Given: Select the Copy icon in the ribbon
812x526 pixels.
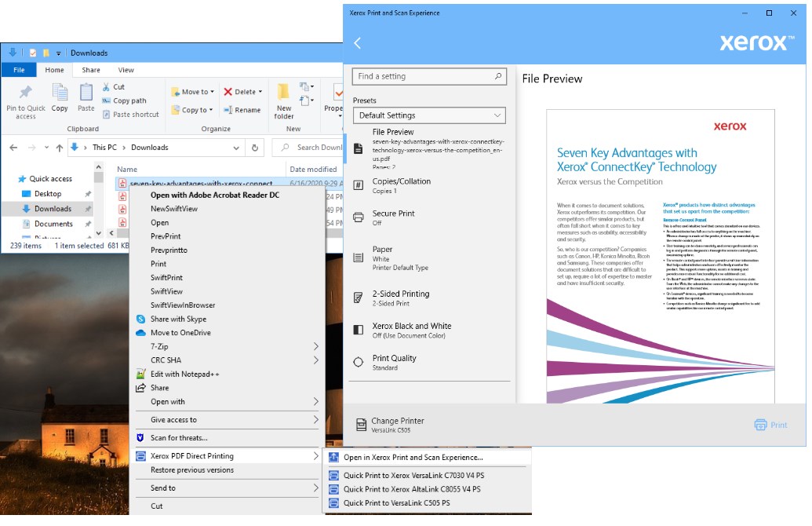Looking at the screenshot, I should 59,98.
